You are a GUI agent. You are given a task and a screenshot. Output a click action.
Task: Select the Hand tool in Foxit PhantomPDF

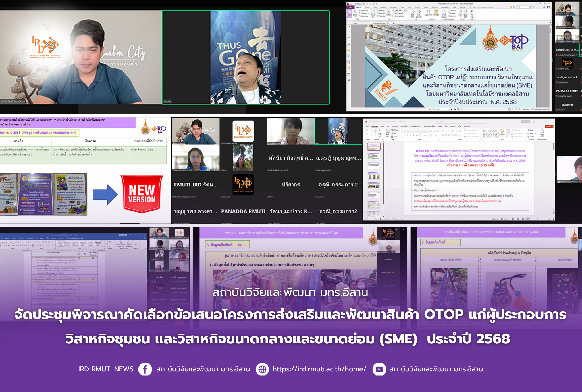(350, 13)
